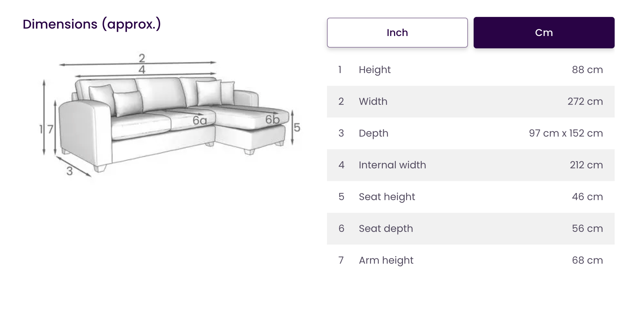Switch units to Inch
The width and height of the screenshot is (644, 312).
click(x=397, y=32)
